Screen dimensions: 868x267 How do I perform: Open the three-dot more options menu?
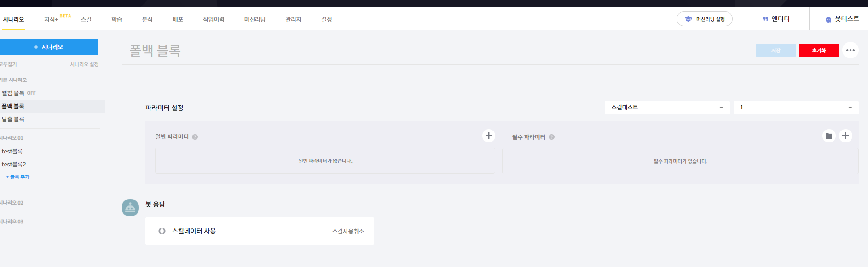tap(851, 51)
